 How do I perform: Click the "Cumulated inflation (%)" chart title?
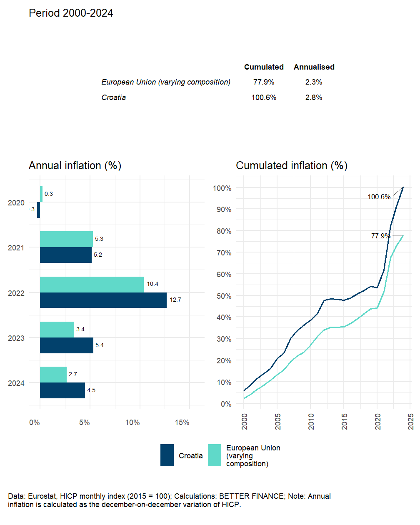292,166
